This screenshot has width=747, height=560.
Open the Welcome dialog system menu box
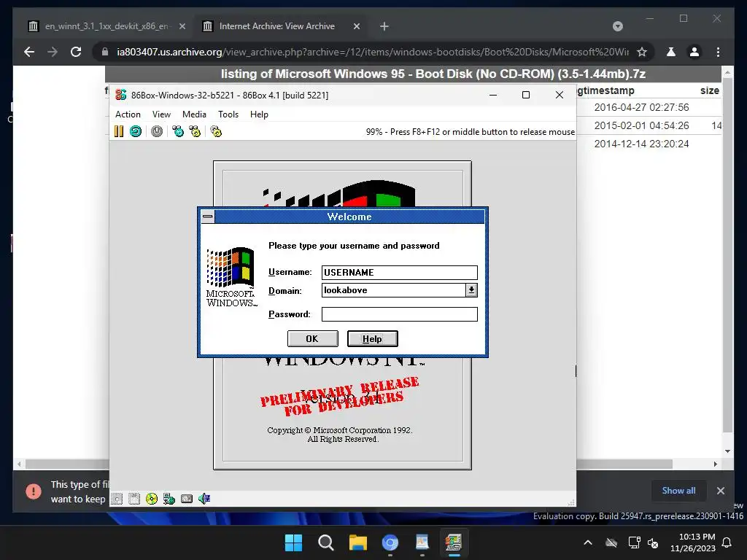[208, 217]
